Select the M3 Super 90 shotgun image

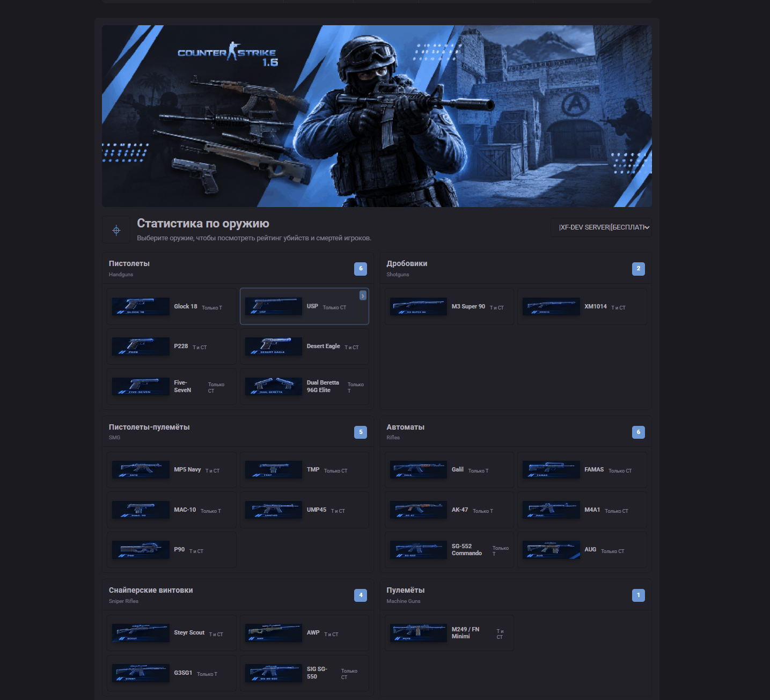419,306
